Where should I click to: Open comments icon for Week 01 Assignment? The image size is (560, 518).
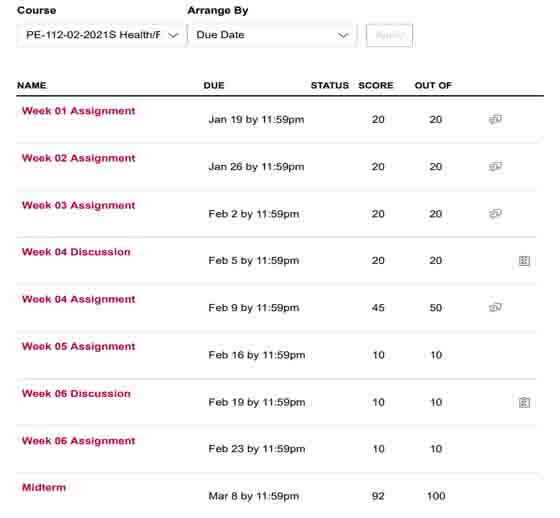pos(495,119)
